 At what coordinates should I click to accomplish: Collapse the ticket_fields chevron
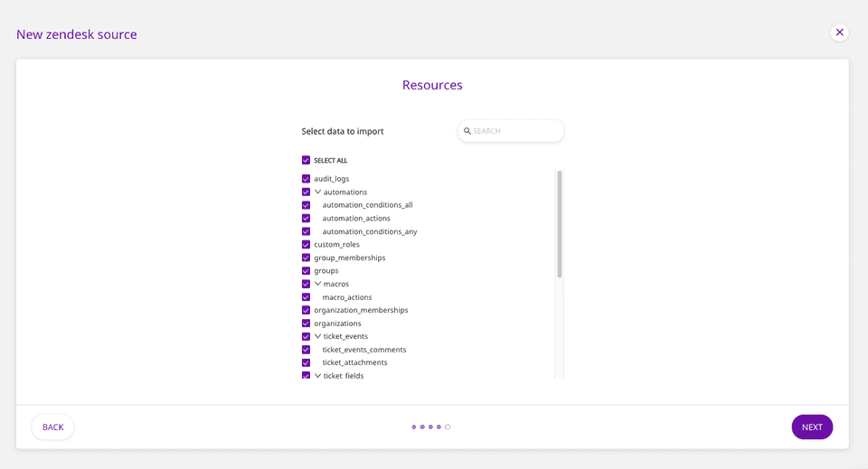point(317,376)
